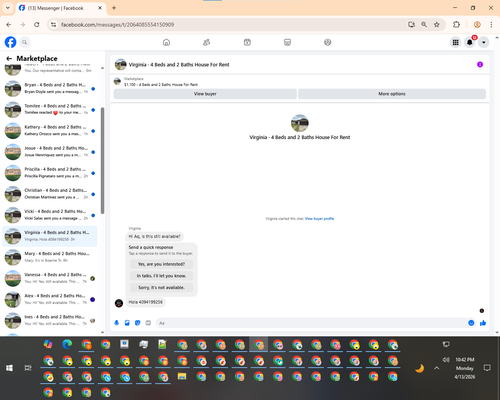Image resolution: width=500 pixels, height=400 pixels.
Task: Open the Facebook home logo
Action: [10, 42]
